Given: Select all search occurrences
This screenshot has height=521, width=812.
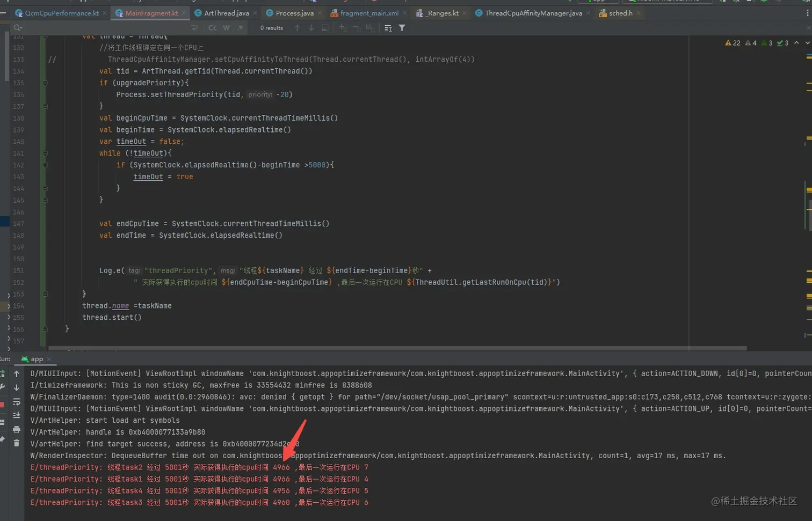Looking at the screenshot, I should (370, 28).
